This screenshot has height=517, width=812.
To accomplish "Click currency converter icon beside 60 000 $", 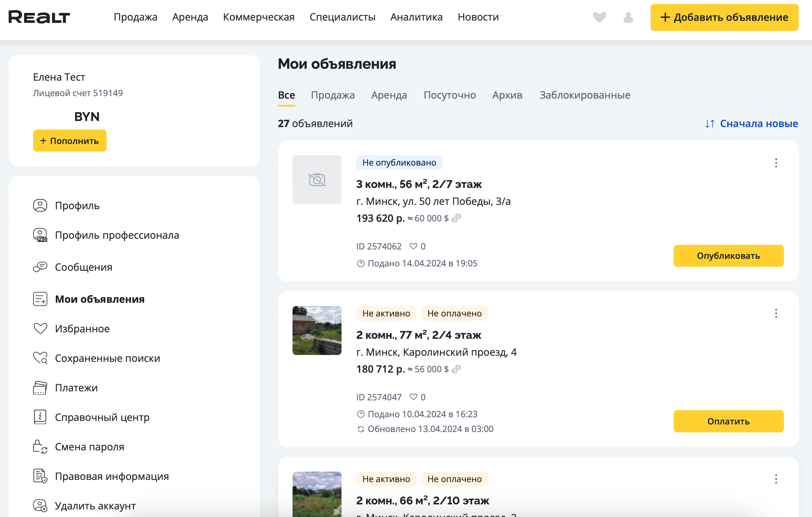I will 456,218.
